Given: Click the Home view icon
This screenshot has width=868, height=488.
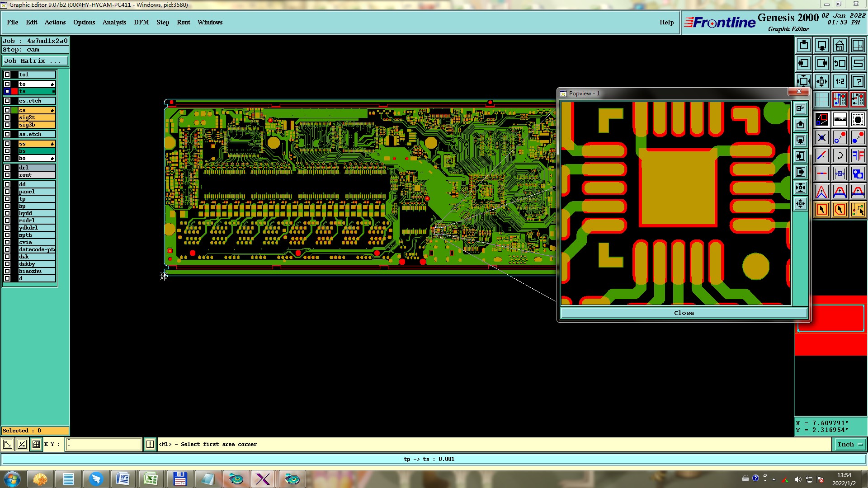Looking at the screenshot, I should tap(840, 45).
